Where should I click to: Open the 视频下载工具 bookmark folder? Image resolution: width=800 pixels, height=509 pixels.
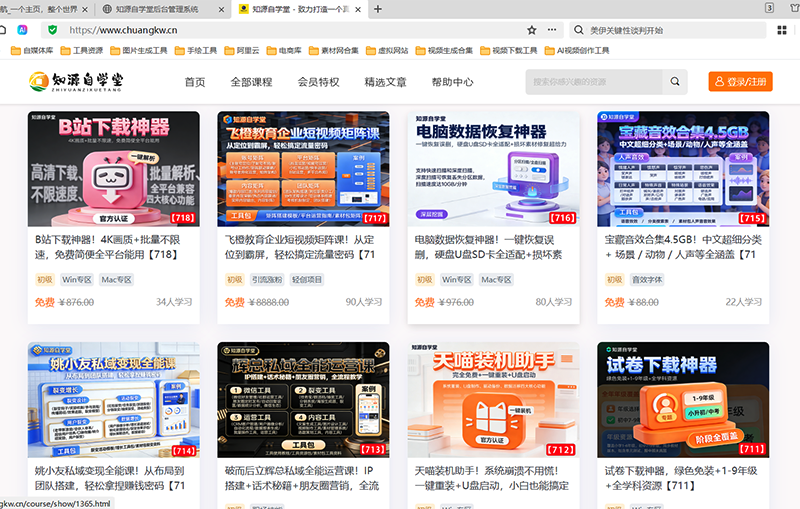tap(509, 50)
